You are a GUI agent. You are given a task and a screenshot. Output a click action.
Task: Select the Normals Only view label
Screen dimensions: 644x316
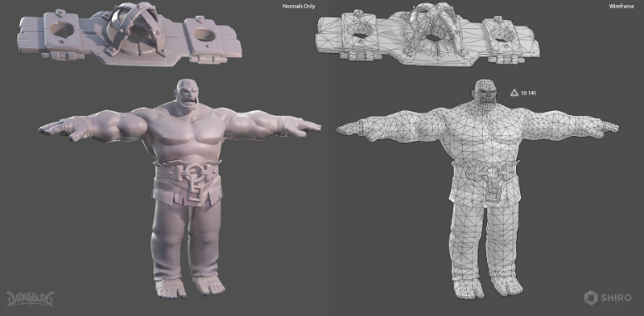299,6
